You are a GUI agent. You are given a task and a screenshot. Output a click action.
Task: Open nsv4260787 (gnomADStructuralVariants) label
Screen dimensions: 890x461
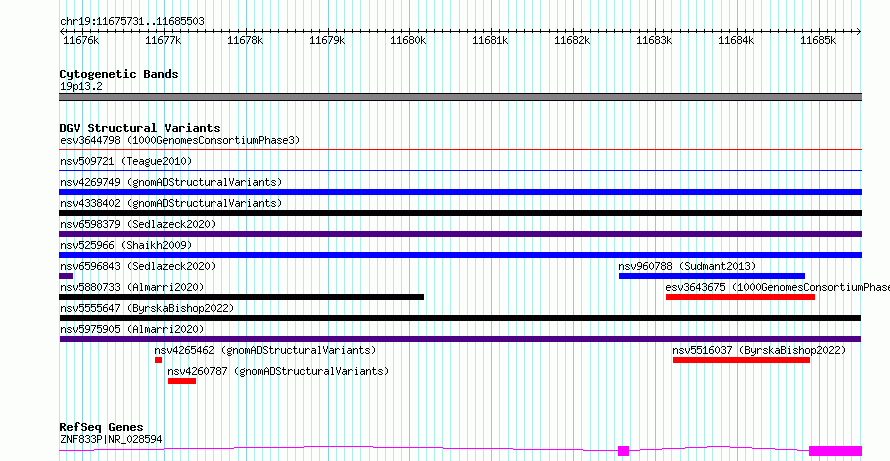(x=279, y=371)
